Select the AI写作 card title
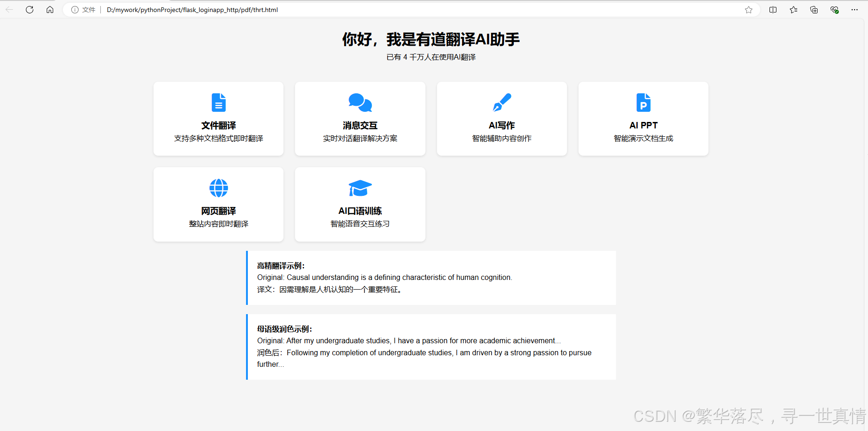Screen dimensions: 868x431 click(502, 126)
